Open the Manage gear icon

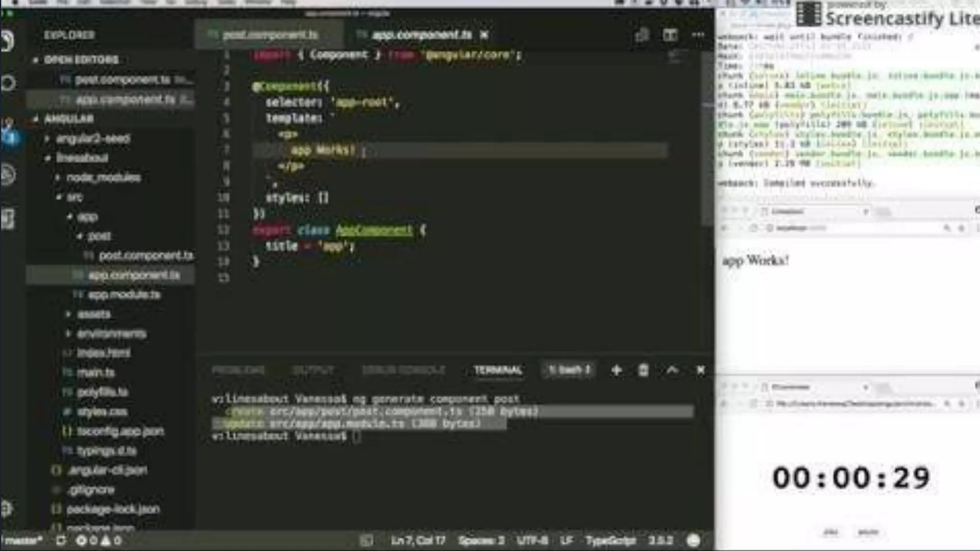pyautogui.click(x=7, y=508)
